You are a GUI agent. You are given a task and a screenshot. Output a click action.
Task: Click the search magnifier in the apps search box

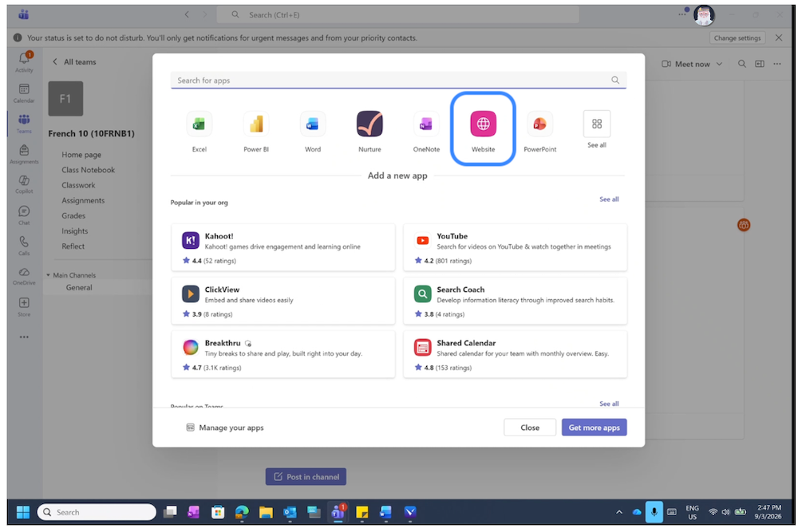click(615, 80)
